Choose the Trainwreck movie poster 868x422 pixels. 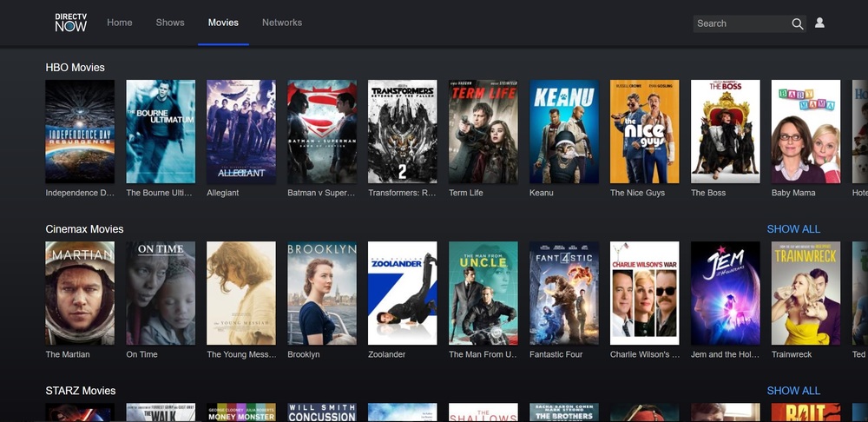[806, 293]
